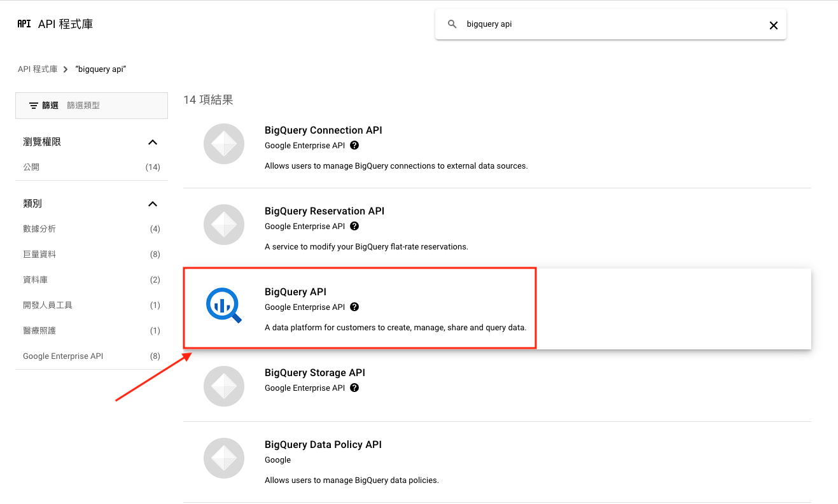Open the BigQuery Data Policy API result

[x=323, y=445]
